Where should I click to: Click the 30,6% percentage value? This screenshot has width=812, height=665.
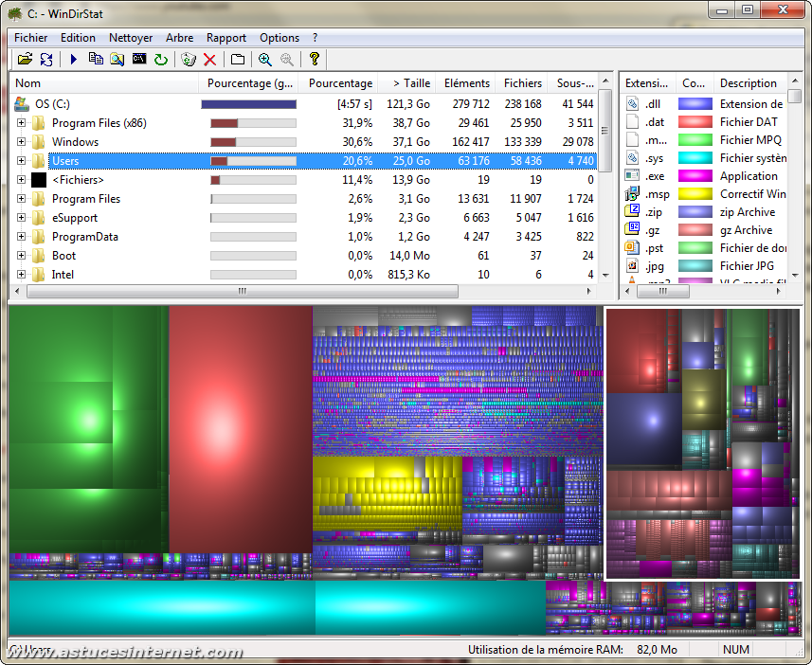click(x=357, y=142)
